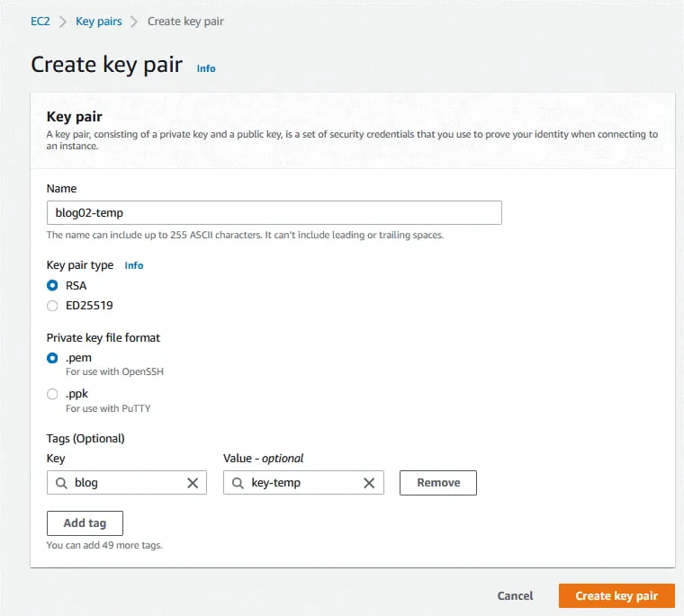The image size is (684, 616).
Task: Choose .ppk private key format
Action: 52,394
